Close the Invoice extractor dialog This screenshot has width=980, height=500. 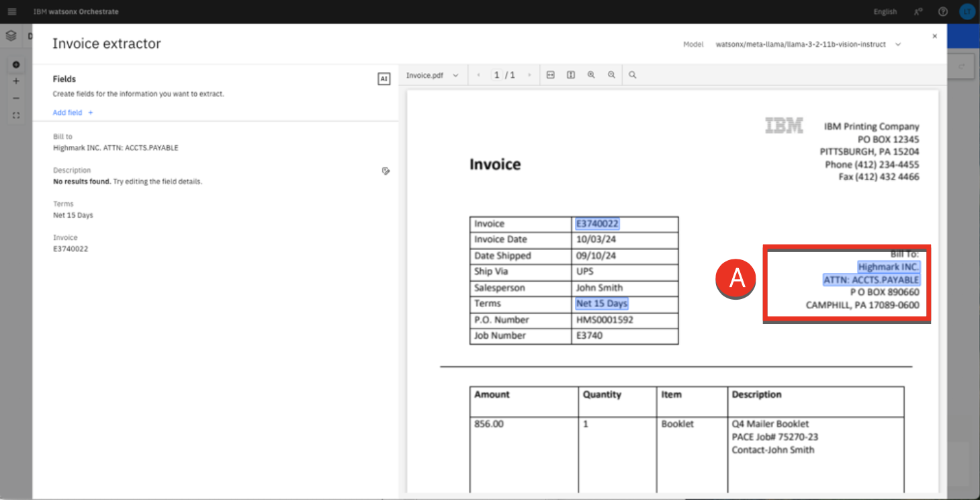pos(934,36)
